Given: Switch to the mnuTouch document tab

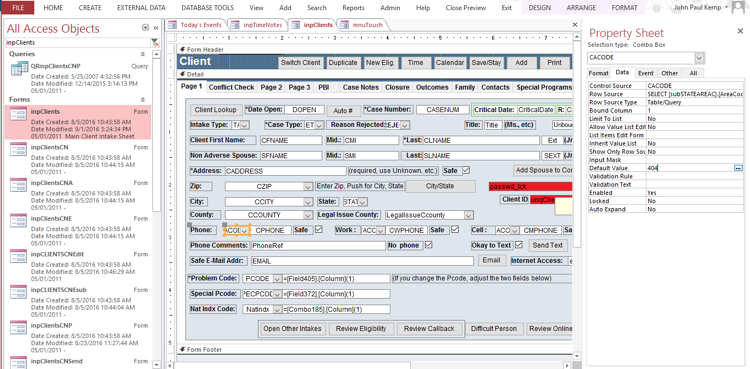Looking at the screenshot, I should pyautogui.click(x=363, y=25).
